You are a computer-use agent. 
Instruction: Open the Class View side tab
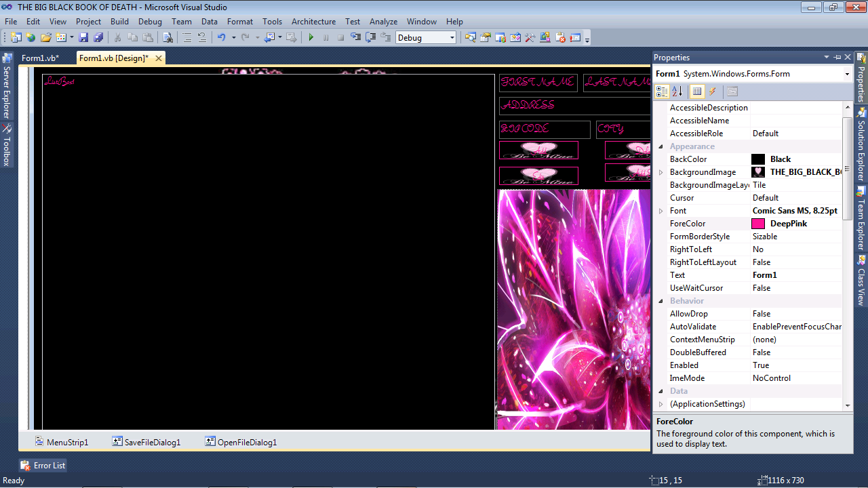pyautogui.click(x=861, y=280)
